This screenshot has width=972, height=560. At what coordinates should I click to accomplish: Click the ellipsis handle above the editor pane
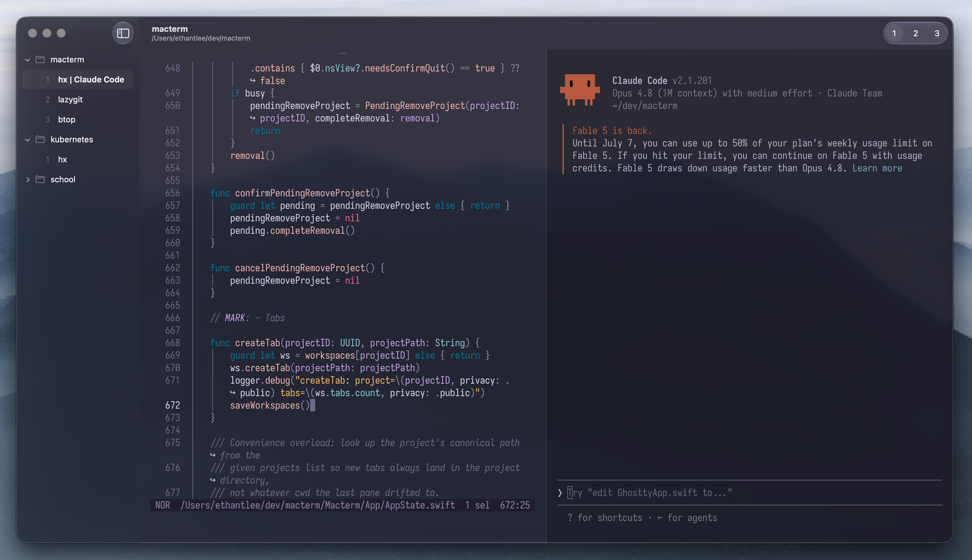[342, 53]
